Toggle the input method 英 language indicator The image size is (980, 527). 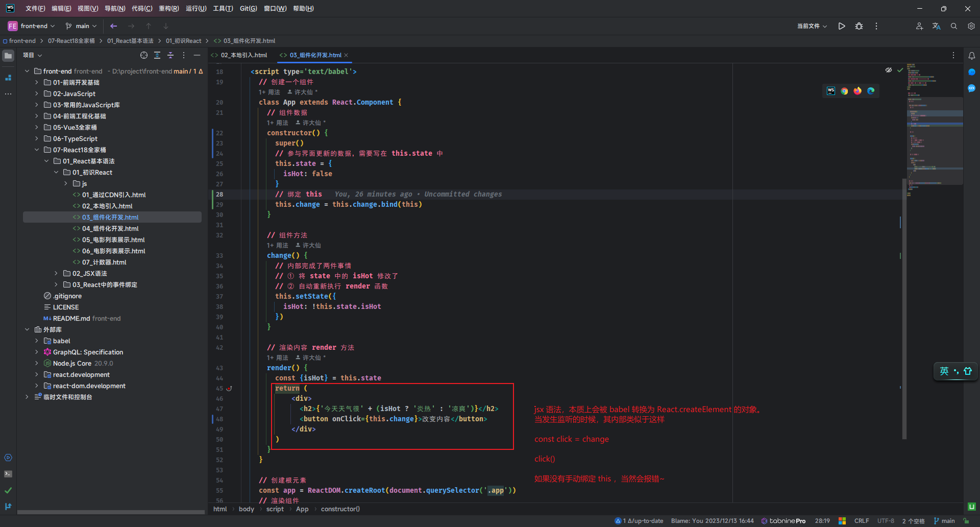(944, 371)
